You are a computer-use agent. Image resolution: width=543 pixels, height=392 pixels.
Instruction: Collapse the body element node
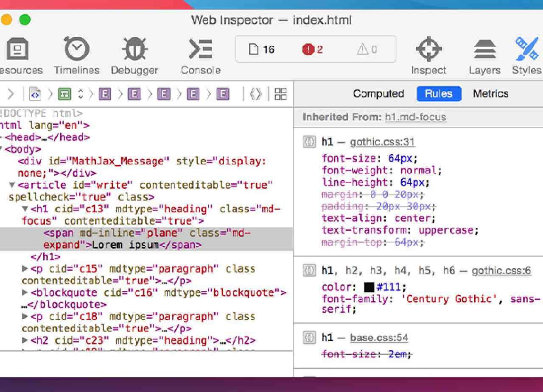[x=2, y=149]
